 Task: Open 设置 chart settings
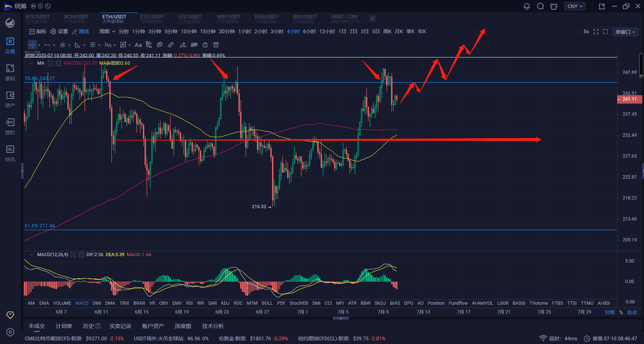click(x=59, y=32)
